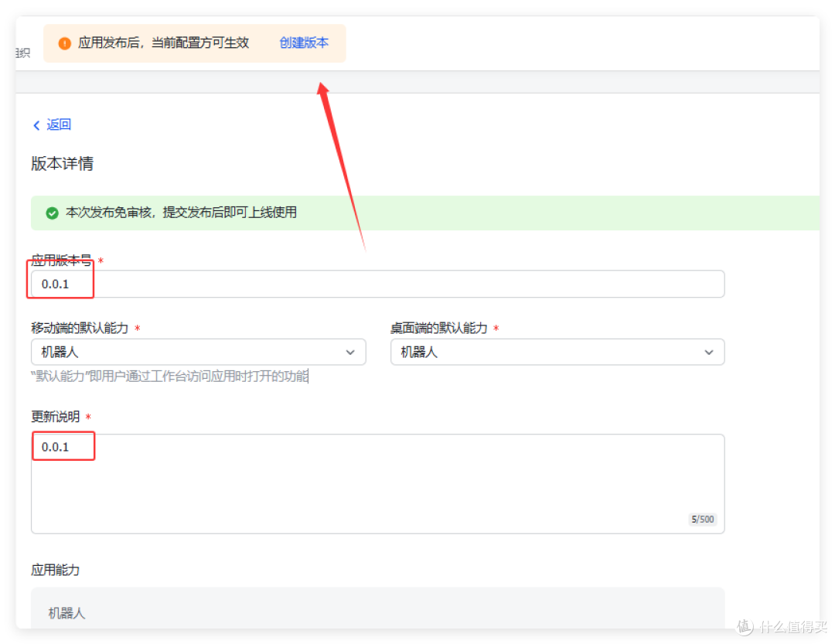Click the chevron arrow of the 桌面端的默认能力 dropdown

tap(709, 352)
